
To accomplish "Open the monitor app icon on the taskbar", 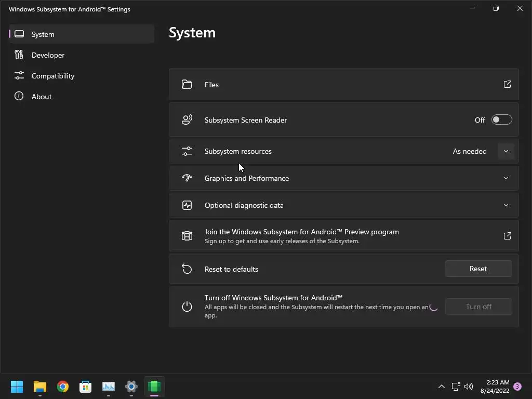I will (109, 387).
